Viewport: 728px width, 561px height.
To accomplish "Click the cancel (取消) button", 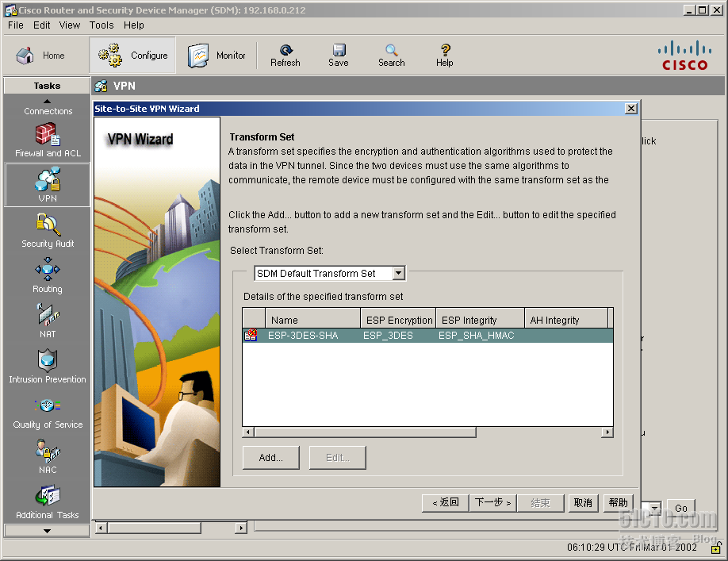I will pyautogui.click(x=583, y=502).
